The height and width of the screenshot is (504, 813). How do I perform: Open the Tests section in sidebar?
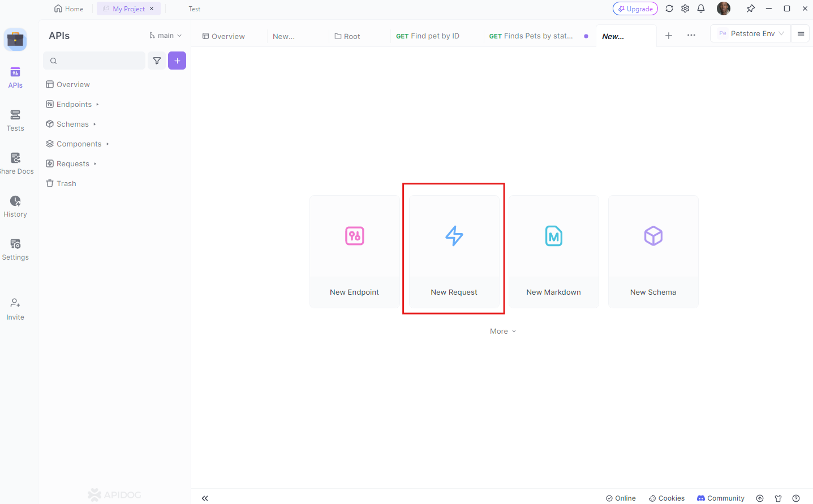pos(15,121)
